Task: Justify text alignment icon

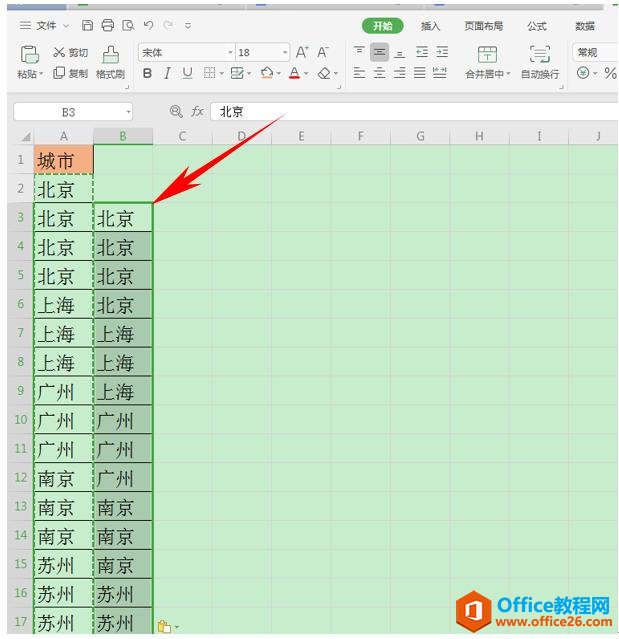Action: (420, 73)
